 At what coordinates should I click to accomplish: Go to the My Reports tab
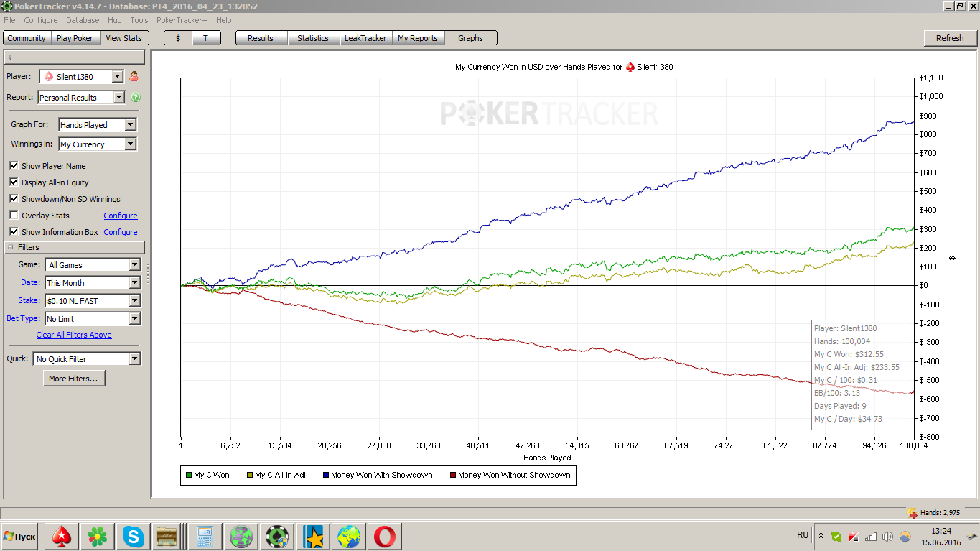(x=418, y=38)
